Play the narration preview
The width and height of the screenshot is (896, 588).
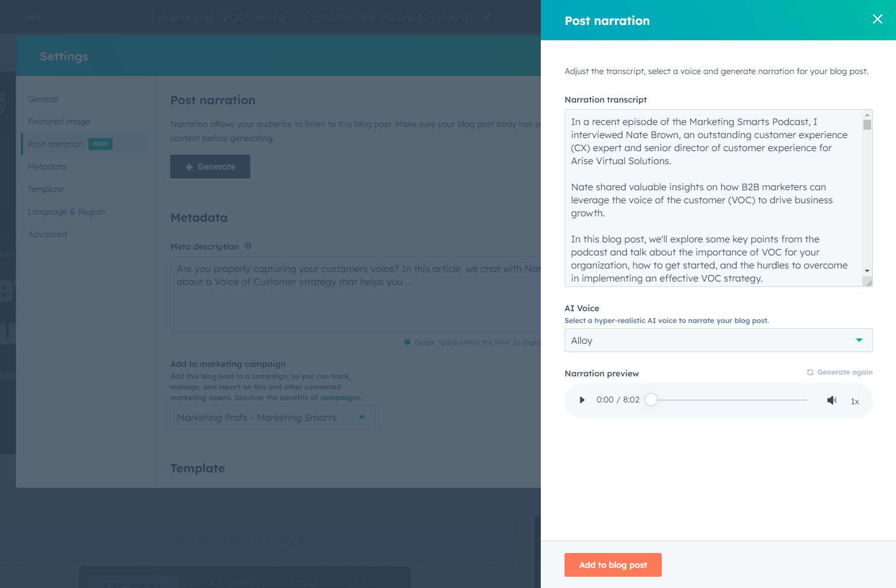tap(581, 400)
